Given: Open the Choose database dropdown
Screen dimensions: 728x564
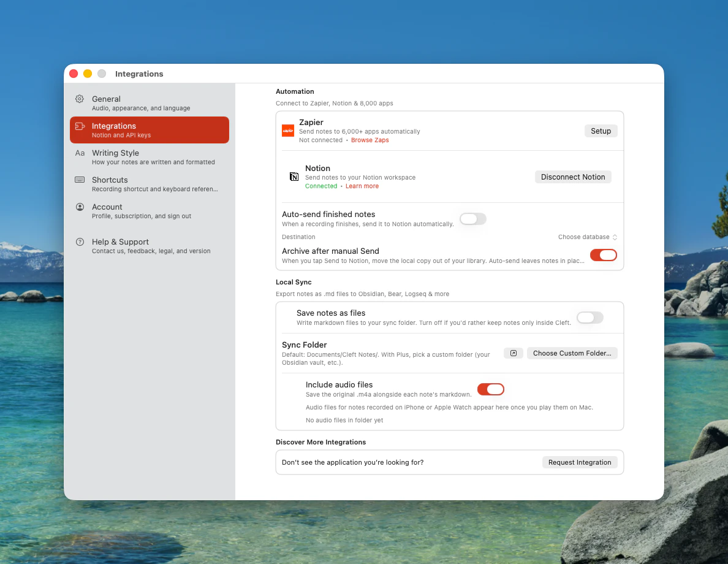Looking at the screenshot, I should (x=587, y=237).
